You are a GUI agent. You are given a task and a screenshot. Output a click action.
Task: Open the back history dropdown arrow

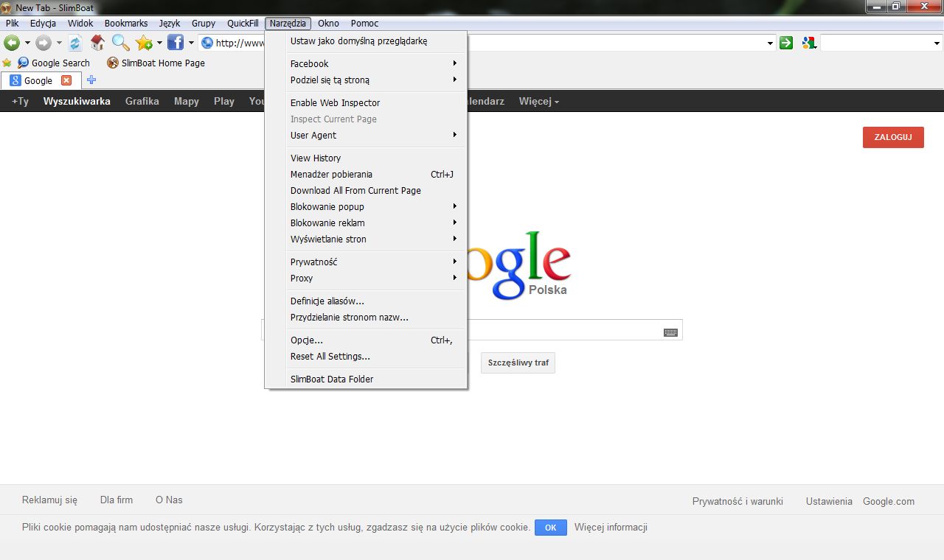tap(27, 43)
